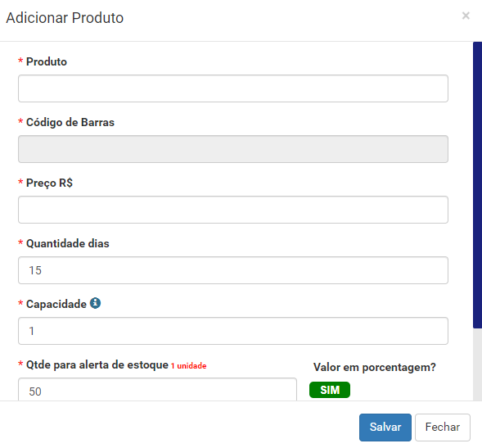The image size is (482, 448).
Task: Click the Fechar button
Action: [x=443, y=427]
